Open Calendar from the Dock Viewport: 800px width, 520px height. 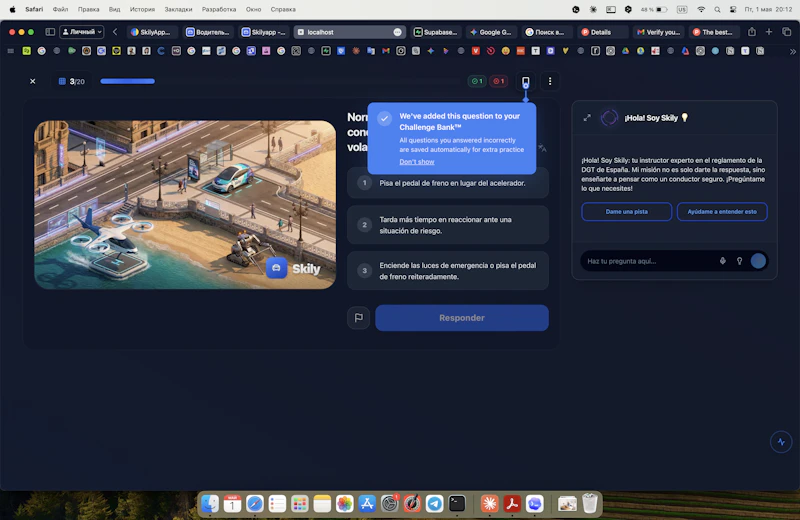click(x=232, y=504)
